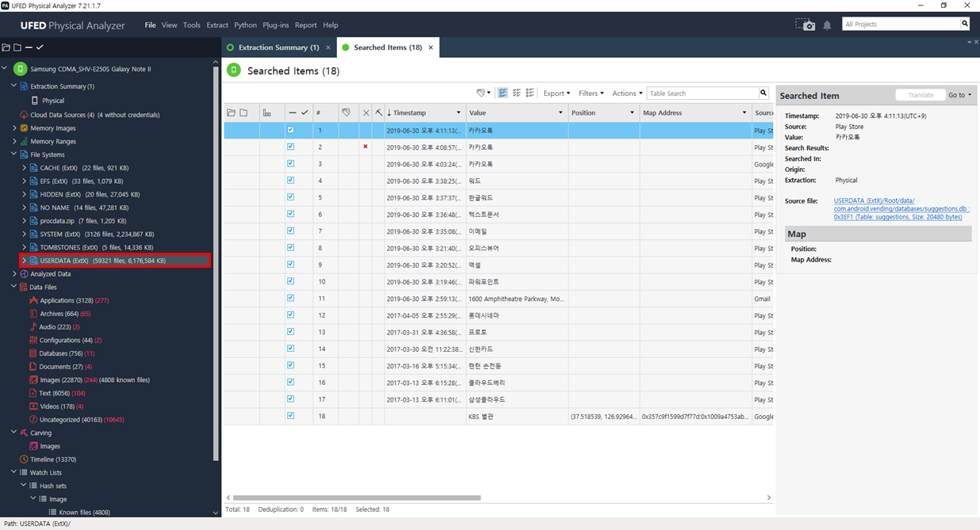980x530 pixels.
Task: Click the green Searched Items header icon
Action: 233,71
